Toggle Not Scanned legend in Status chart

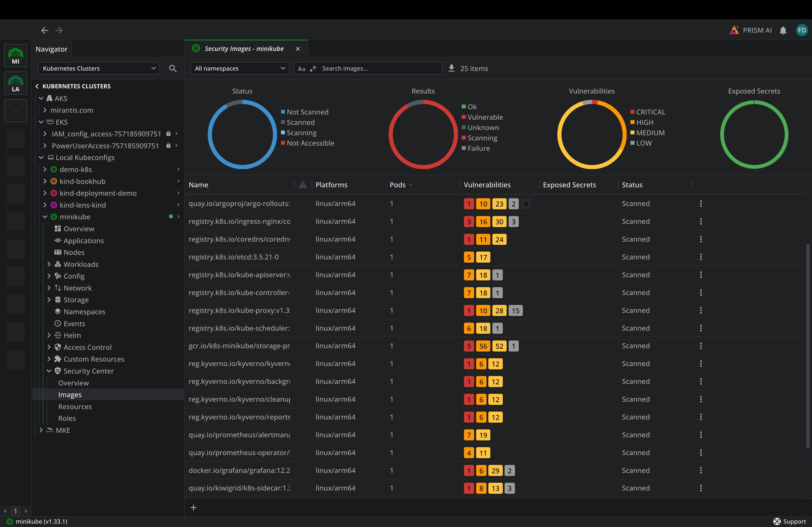307,112
